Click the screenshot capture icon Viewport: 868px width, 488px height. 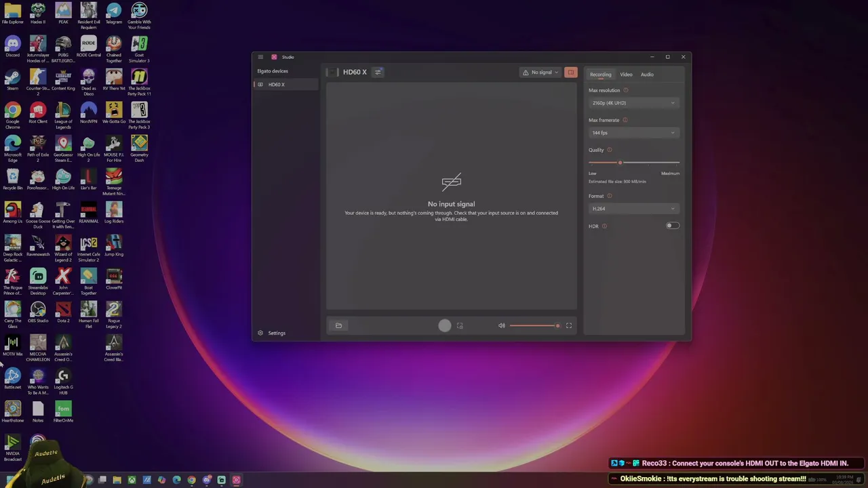click(460, 326)
